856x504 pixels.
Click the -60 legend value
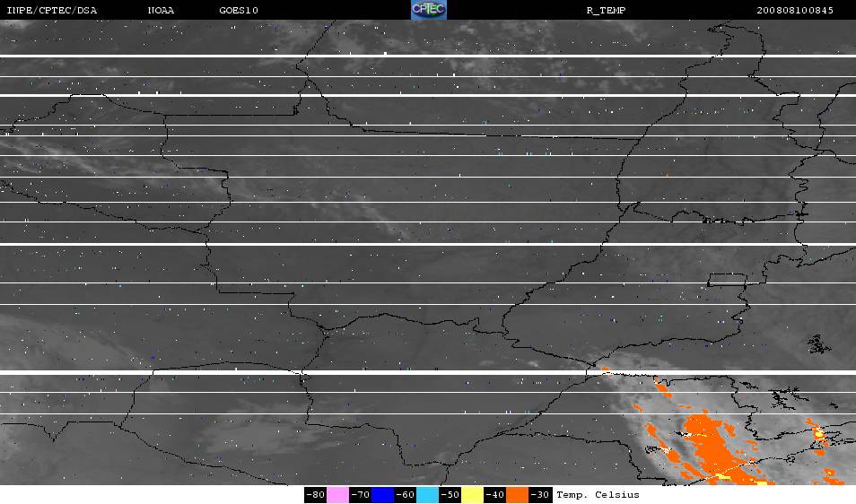(x=405, y=495)
